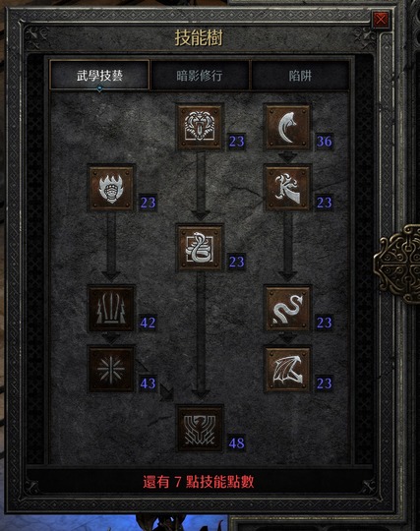Pick the Blades of Ice skill icon
This screenshot has height=531, width=420.
click(x=111, y=369)
